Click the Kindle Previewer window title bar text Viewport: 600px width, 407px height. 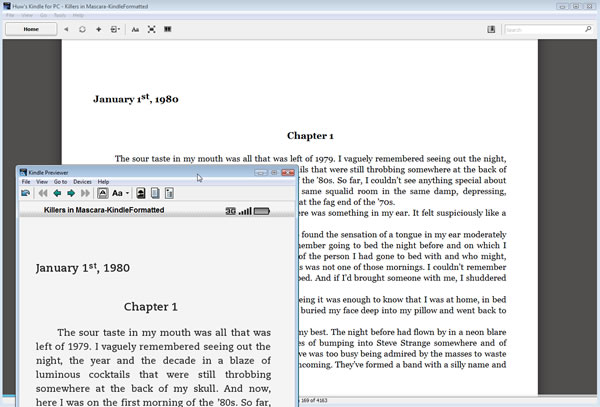pos(48,173)
